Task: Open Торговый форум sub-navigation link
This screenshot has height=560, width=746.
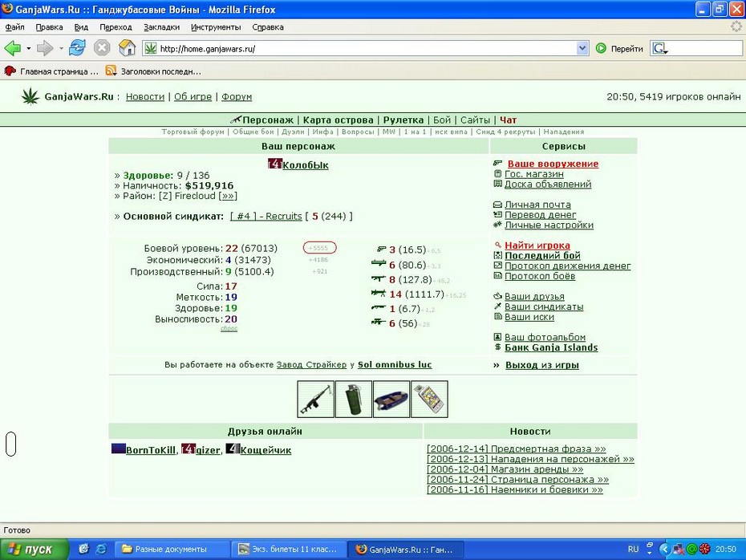Action: pyautogui.click(x=193, y=132)
